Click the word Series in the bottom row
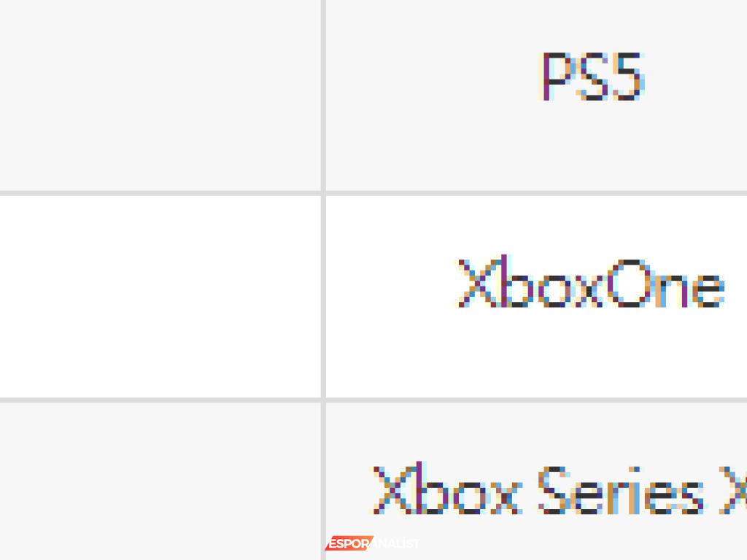The height and width of the screenshot is (560, 747). tap(621, 490)
